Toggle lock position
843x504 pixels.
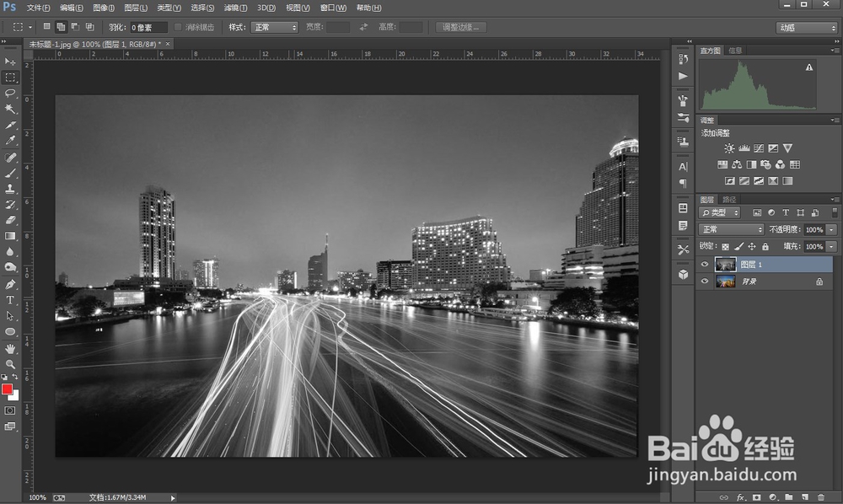(x=752, y=247)
